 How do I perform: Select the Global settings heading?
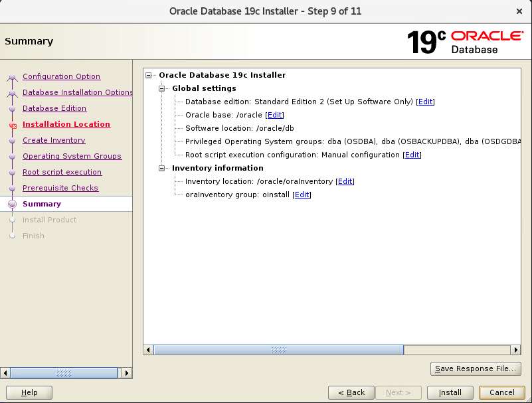point(204,88)
